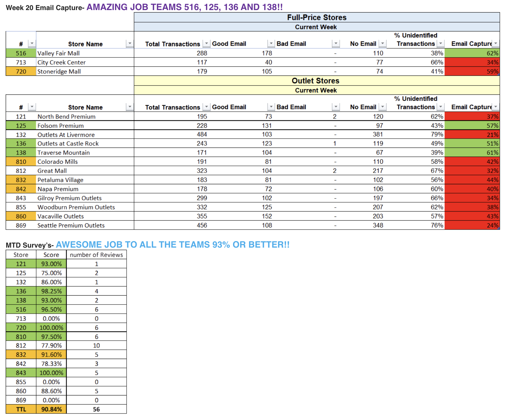Image resolution: width=517 pixels, height=420 pixels.
Task: Open Email Capture filter in Full-Price Stores table
Action: pos(496,44)
